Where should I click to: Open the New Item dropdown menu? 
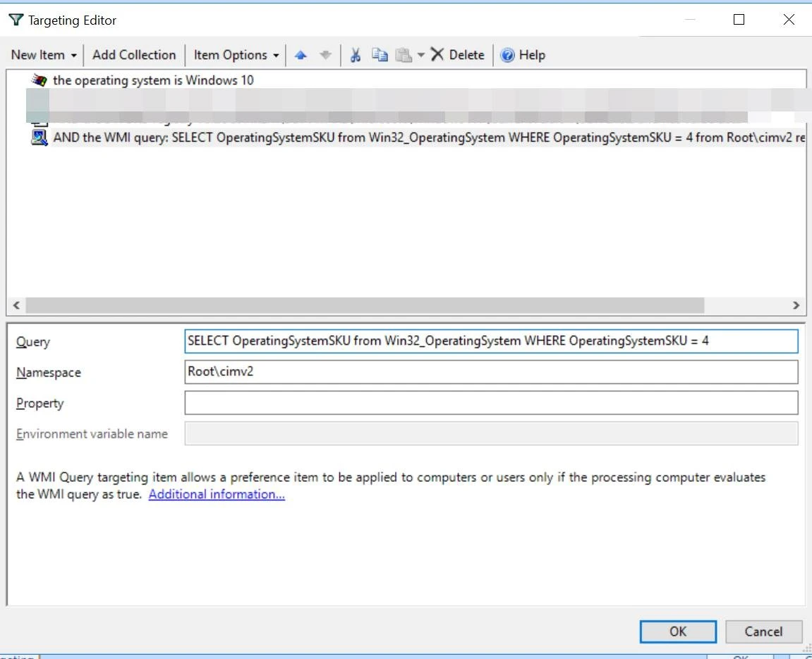[x=44, y=55]
